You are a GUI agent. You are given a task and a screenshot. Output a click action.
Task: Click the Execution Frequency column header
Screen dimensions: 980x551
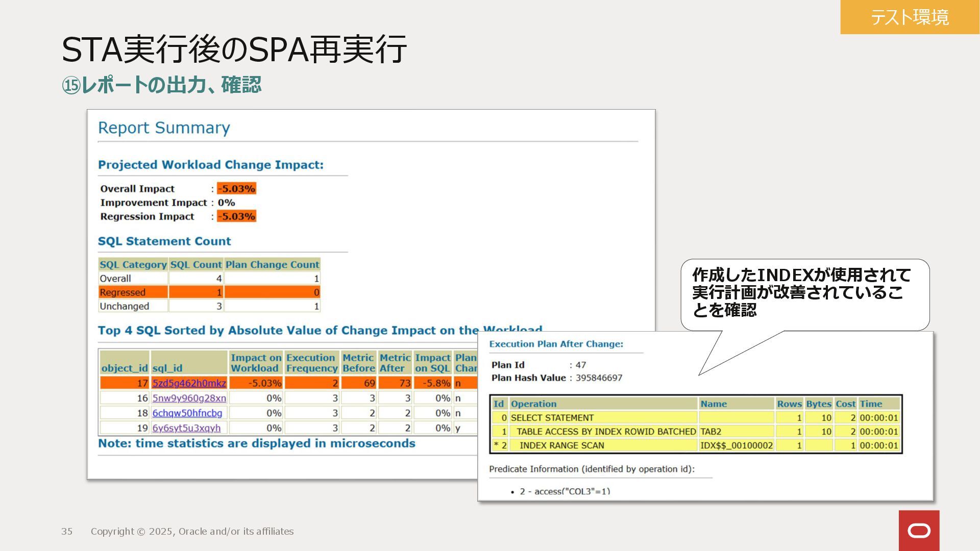pos(311,363)
